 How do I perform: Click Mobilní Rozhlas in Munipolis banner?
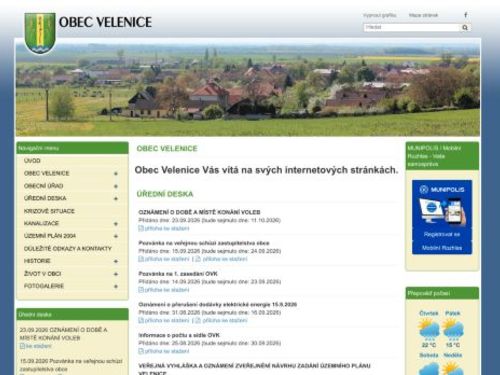[x=442, y=248]
